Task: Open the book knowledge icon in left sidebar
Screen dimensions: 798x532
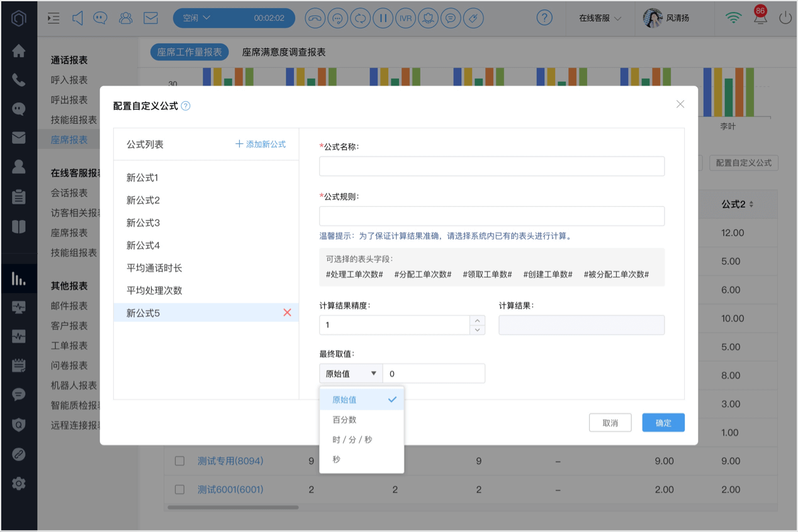Action: pyautogui.click(x=19, y=226)
